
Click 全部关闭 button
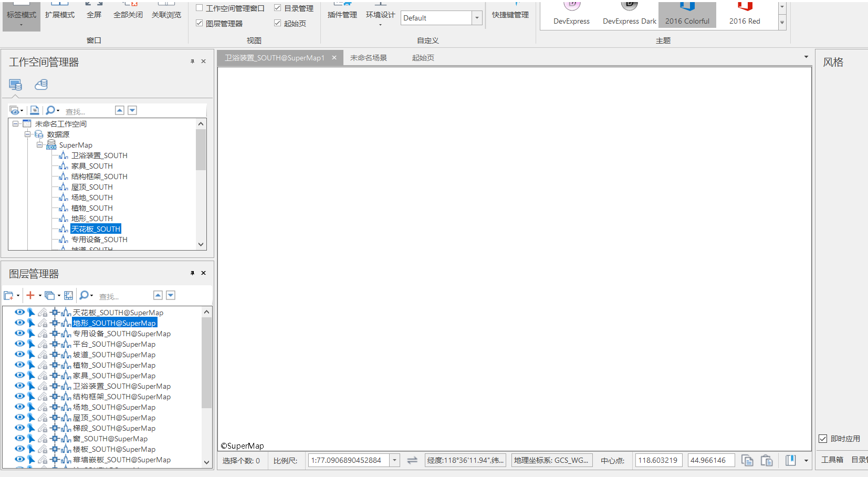(128, 14)
